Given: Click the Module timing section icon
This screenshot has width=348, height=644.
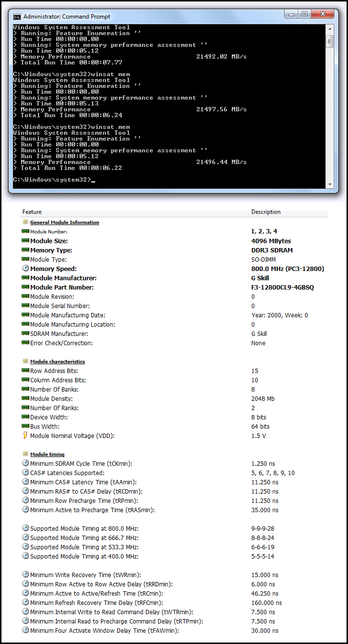Looking at the screenshot, I should [25, 454].
